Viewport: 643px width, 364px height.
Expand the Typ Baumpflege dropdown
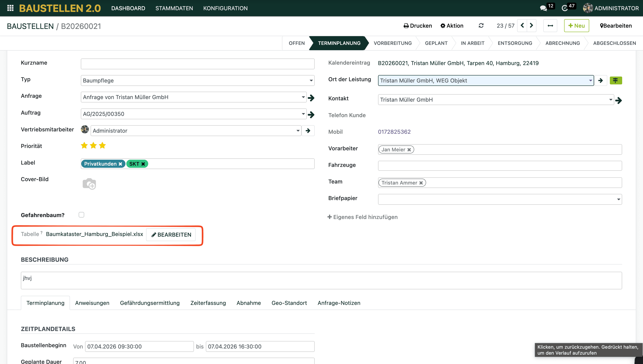pyautogui.click(x=311, y=81)
